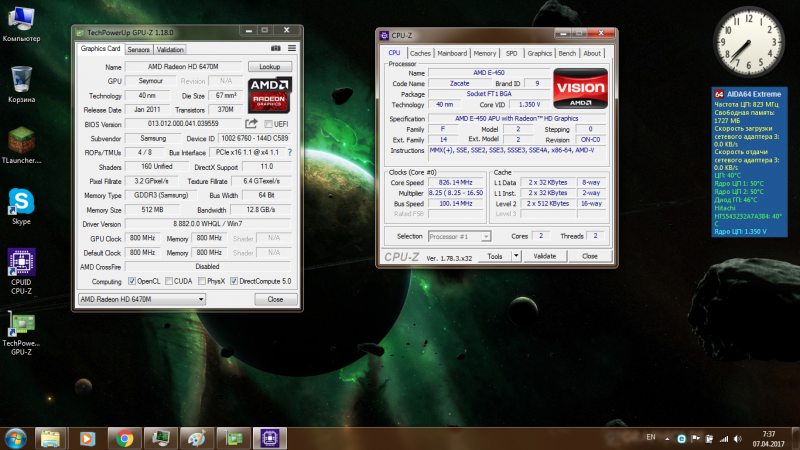This screenshot has height=450, width=800.
Task: Open File Explorer from the taskbar
Action: pos(50,438)
